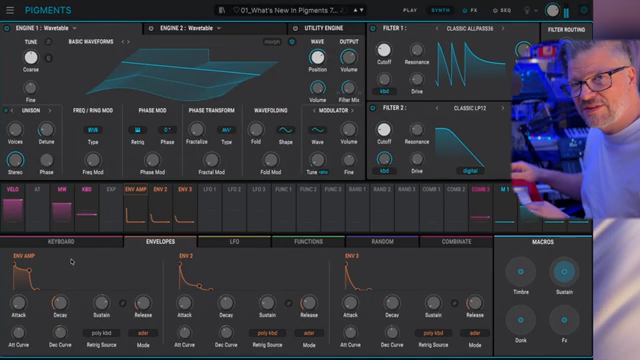The height and width of the screenshot is (360, 640).
Task: Select previous Filter 2 type arrow
Action: click(x=437, y=108)
